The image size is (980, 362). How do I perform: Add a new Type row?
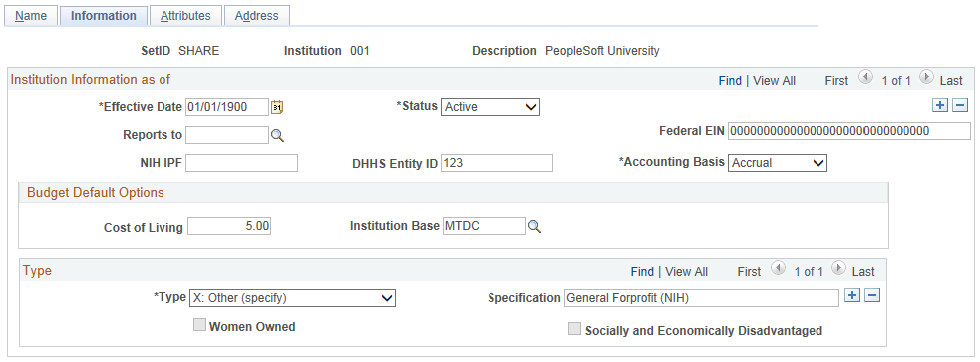(851, 295)
